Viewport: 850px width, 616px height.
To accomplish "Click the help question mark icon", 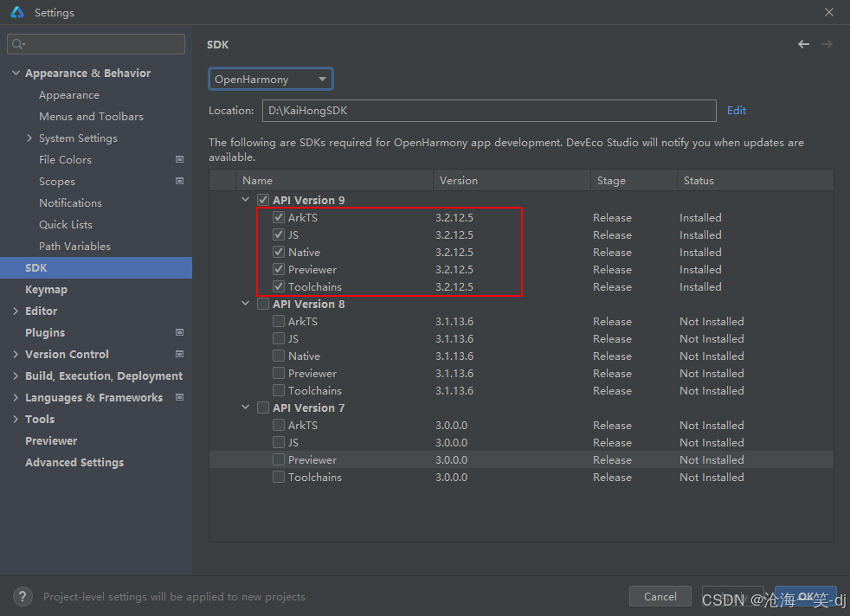I will [x=23, y=596].
